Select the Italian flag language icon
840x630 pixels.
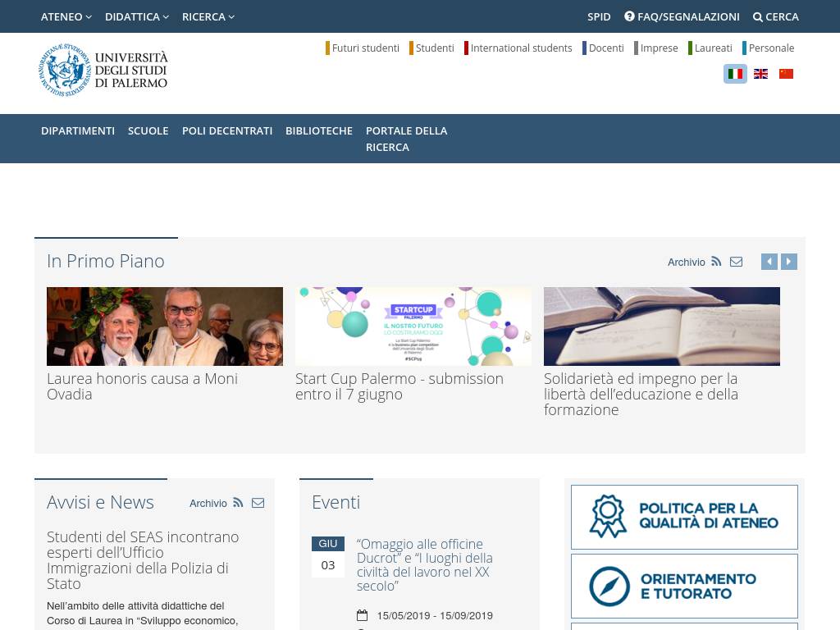pos(735,74)
